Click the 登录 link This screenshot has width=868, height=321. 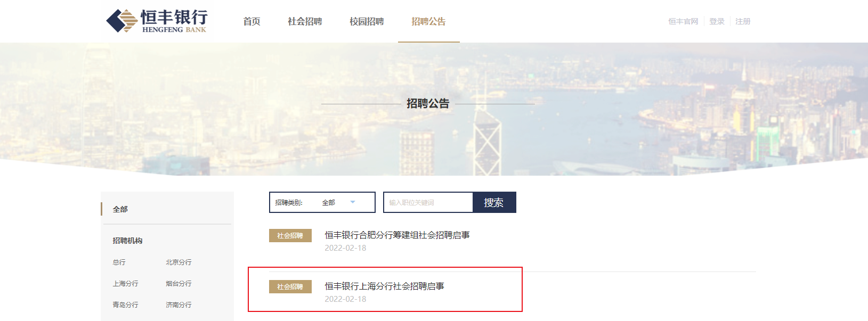click(717, 21)
